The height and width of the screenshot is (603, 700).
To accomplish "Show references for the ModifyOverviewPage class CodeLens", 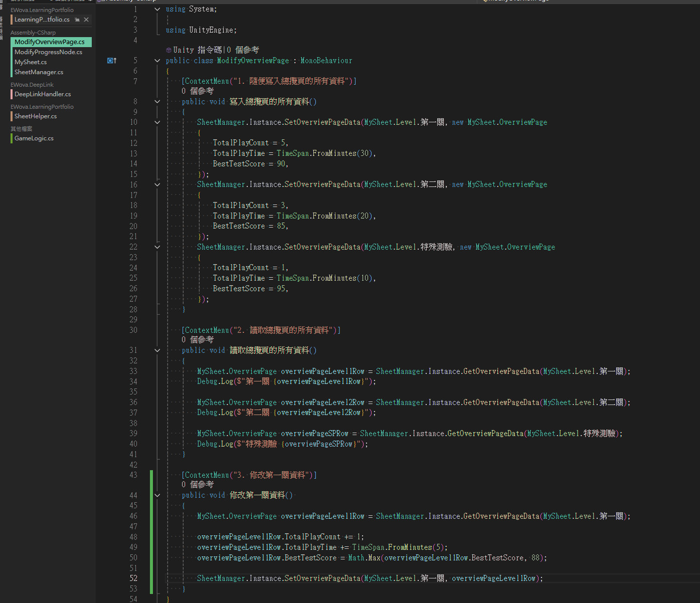I will click(x=243, y=50).
